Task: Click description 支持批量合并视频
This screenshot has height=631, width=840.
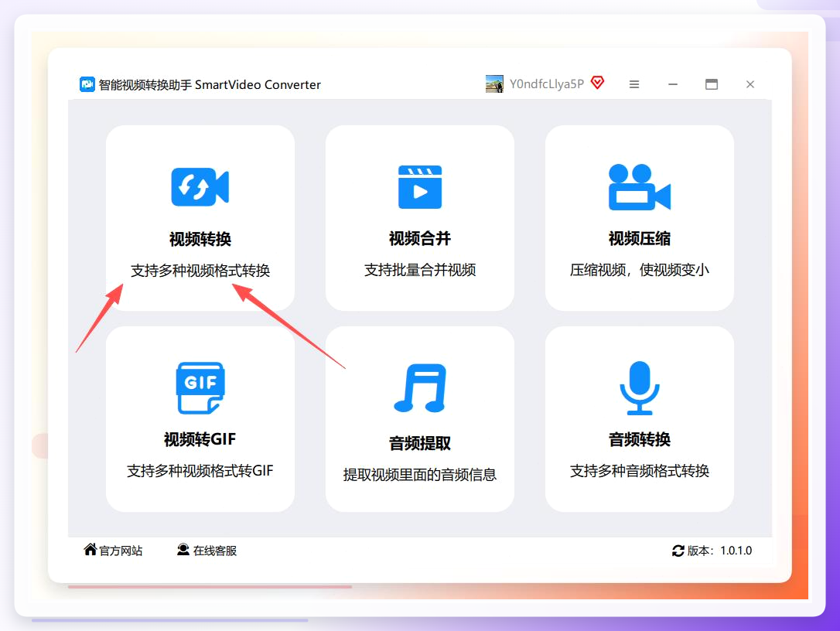Action: point(420,270)
